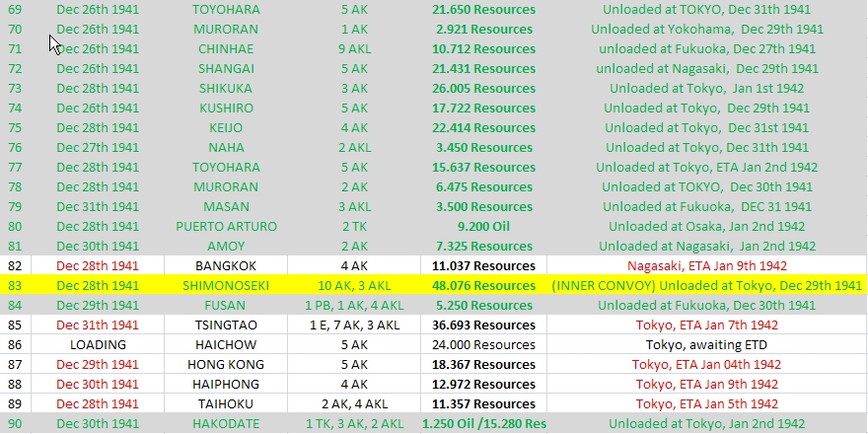This screenshot has height=434, width=868.
Task: Click 'Unloaded at TOKYO, Dec 31th 1941' in row 69
Action: pos(707,10)
